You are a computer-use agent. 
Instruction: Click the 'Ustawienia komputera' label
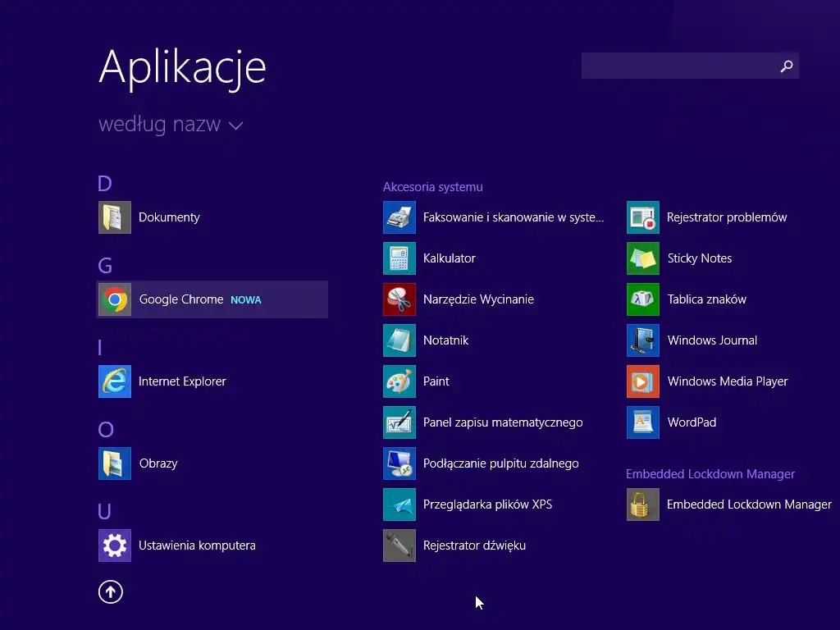coord(197,546)
